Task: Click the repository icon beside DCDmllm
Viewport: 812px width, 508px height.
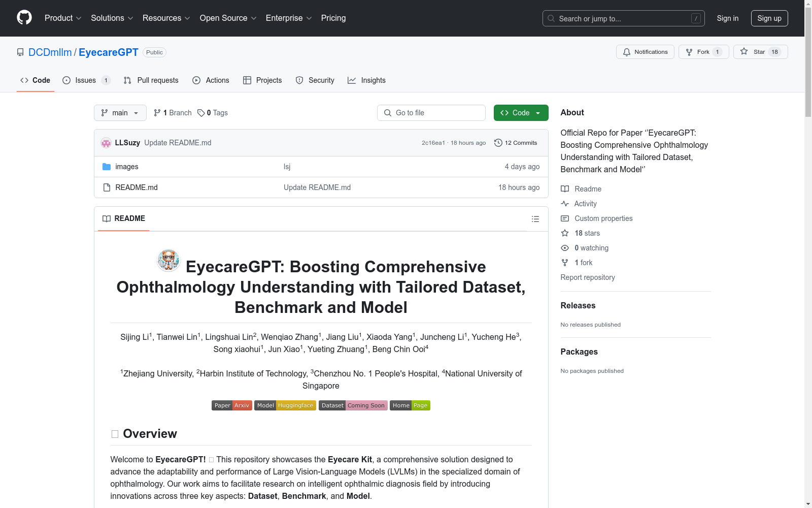Action: [20, 52]
